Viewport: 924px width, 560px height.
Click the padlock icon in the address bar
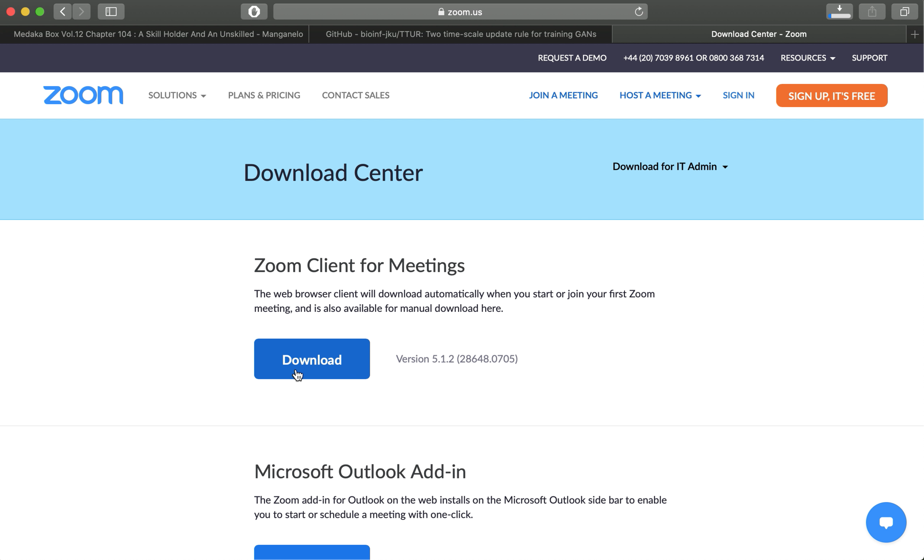(441, 11)
